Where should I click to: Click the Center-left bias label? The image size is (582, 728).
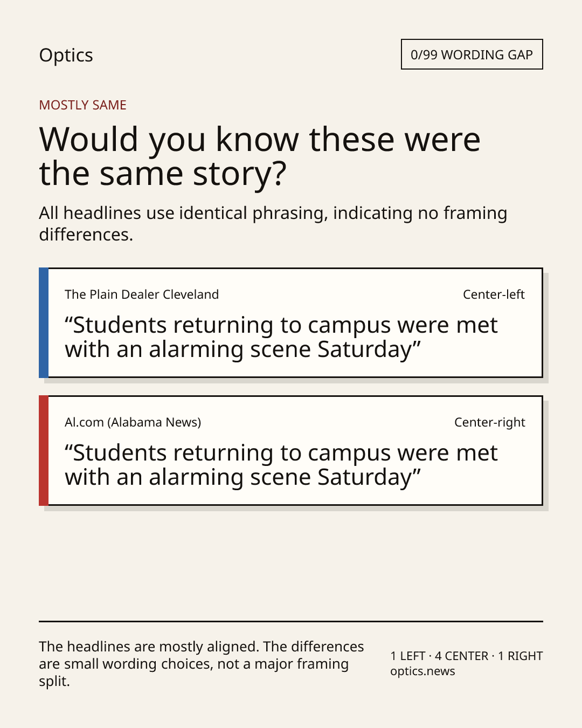pyautogui.click(x=494, y=294)
